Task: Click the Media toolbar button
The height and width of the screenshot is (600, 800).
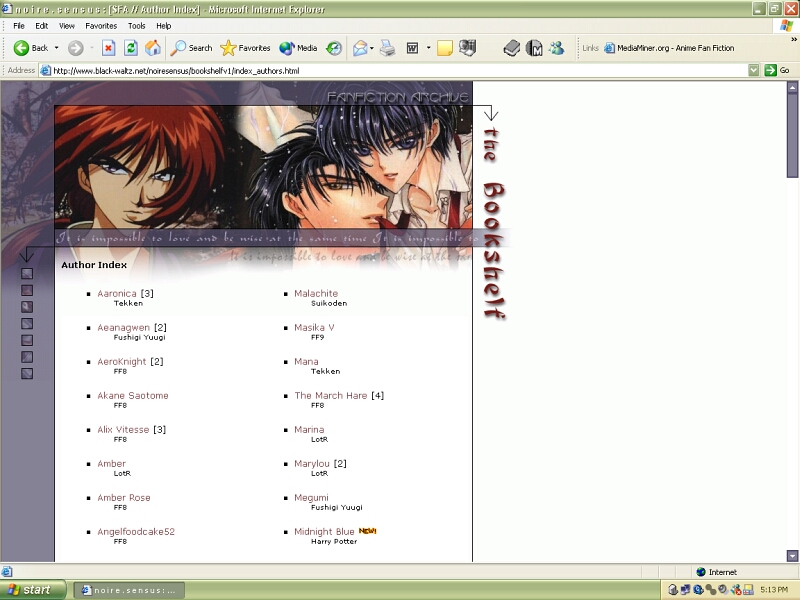Action: 298,47
